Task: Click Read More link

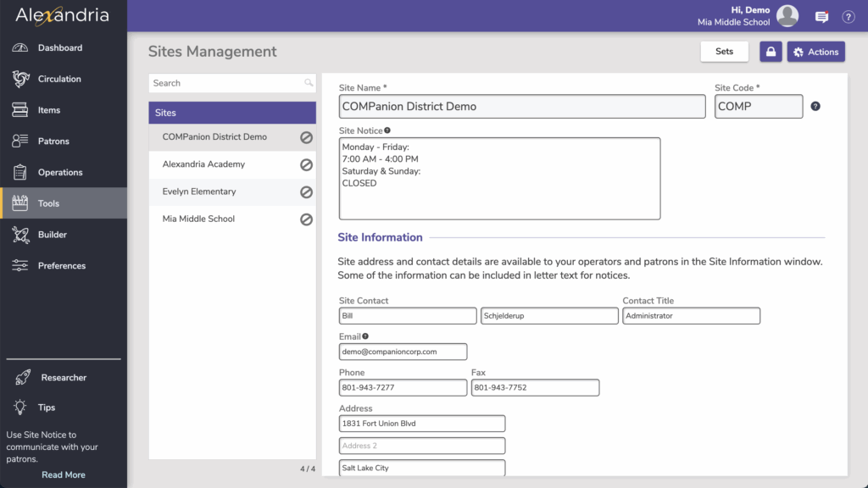Action: pos(63,474)
